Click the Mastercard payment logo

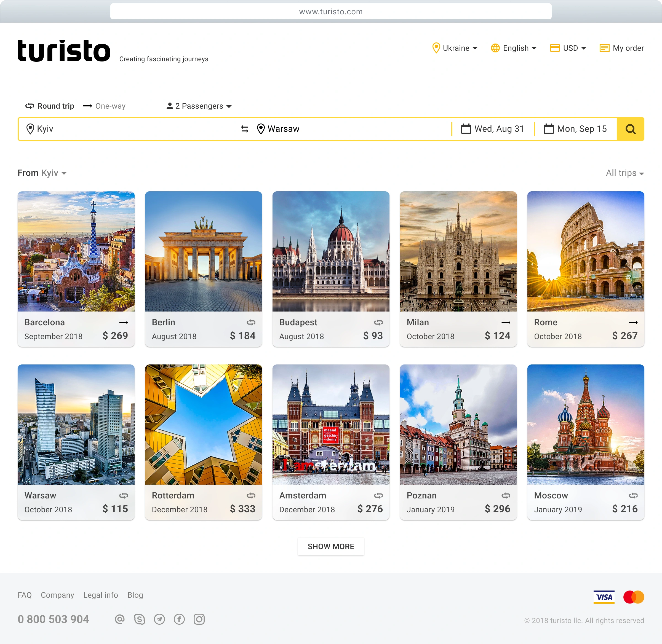[x=634, y=597]
